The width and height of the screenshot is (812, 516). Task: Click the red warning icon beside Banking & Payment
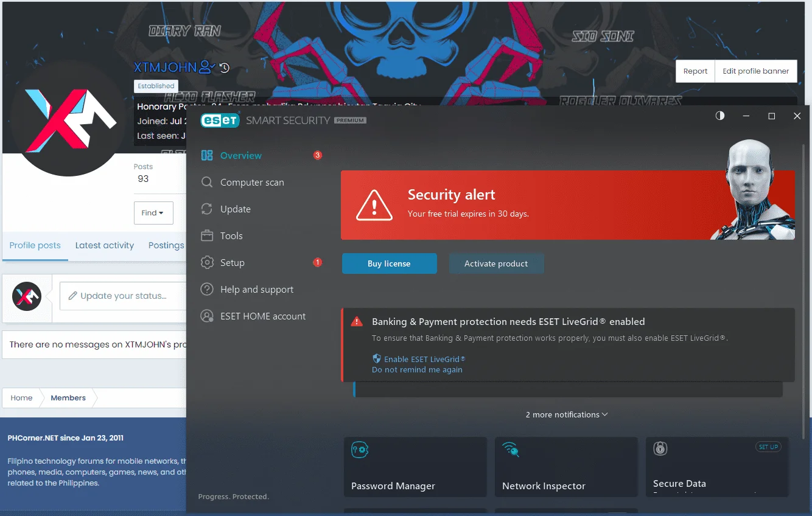(357, 321)
